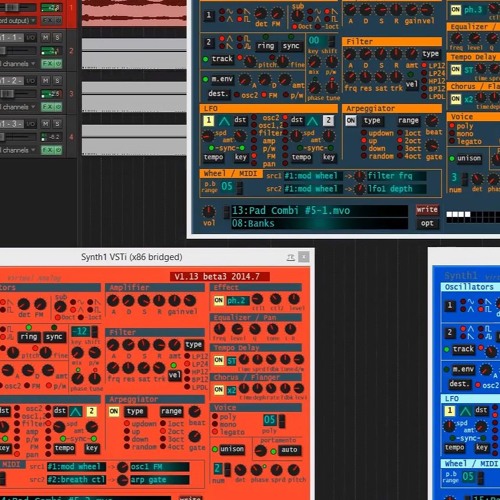Viewport: 500px width, 500px height.
Task: Select LP24 filter type in dark blue Synth1
Action: (424, 73)
